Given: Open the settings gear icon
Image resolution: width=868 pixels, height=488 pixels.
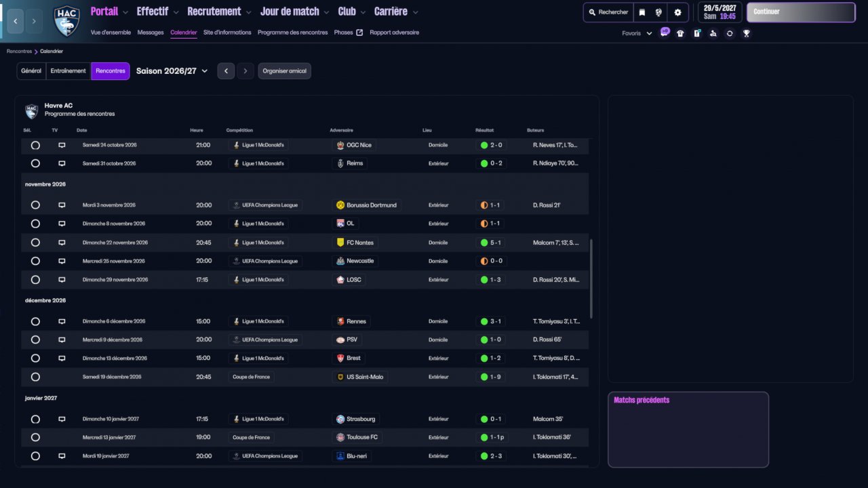Looking at the screenshot, I should click(x=677, y=12).
